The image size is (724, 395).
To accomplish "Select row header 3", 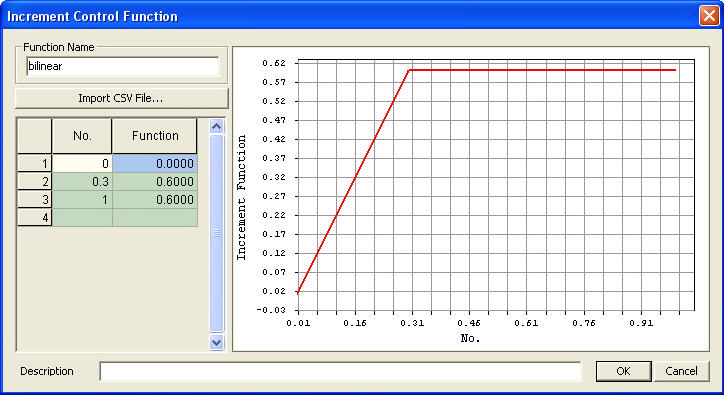I will [x=35, y=200].
